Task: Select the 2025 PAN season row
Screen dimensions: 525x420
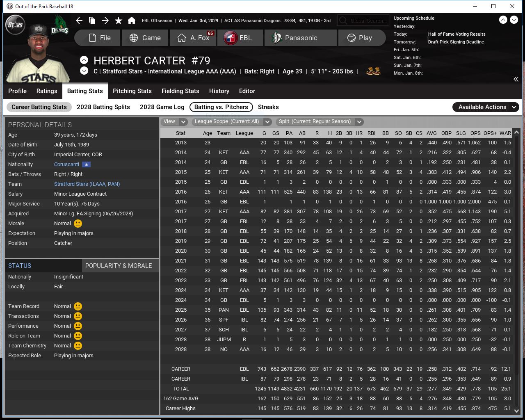Action: [337, 310]
